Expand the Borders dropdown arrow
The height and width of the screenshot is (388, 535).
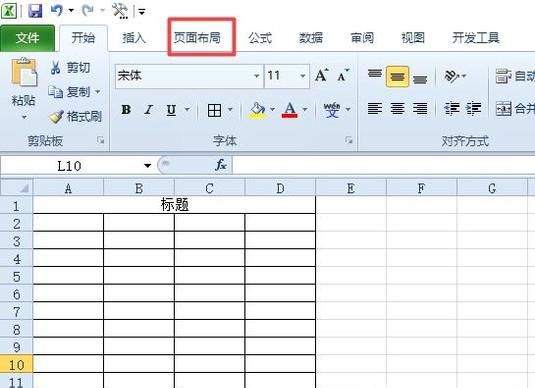tap(230, 110)
